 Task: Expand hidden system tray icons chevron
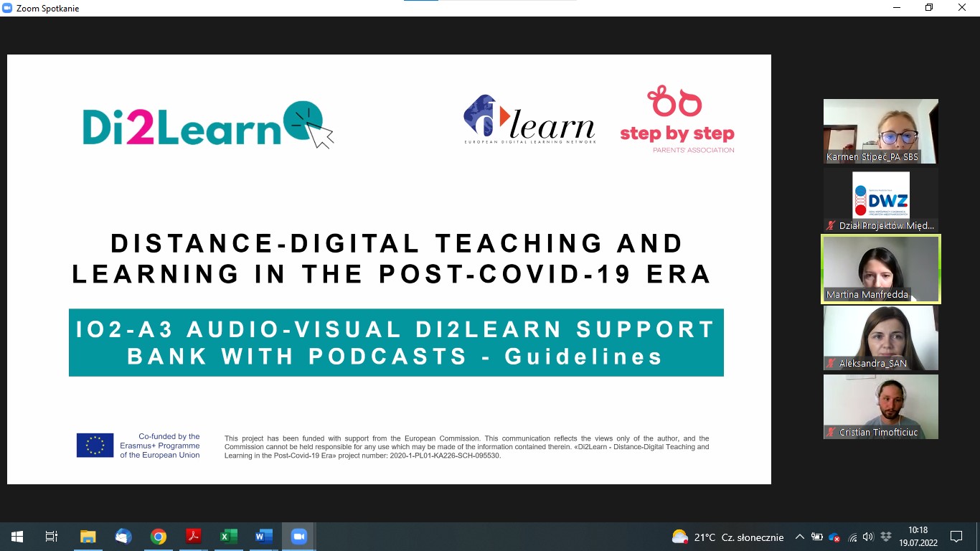[800, 537]
